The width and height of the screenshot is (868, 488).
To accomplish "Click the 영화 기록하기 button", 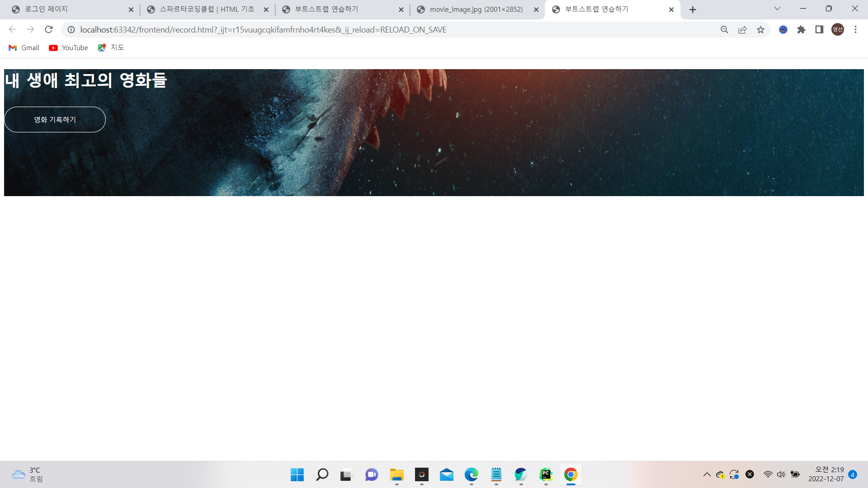I will [55, 119].
